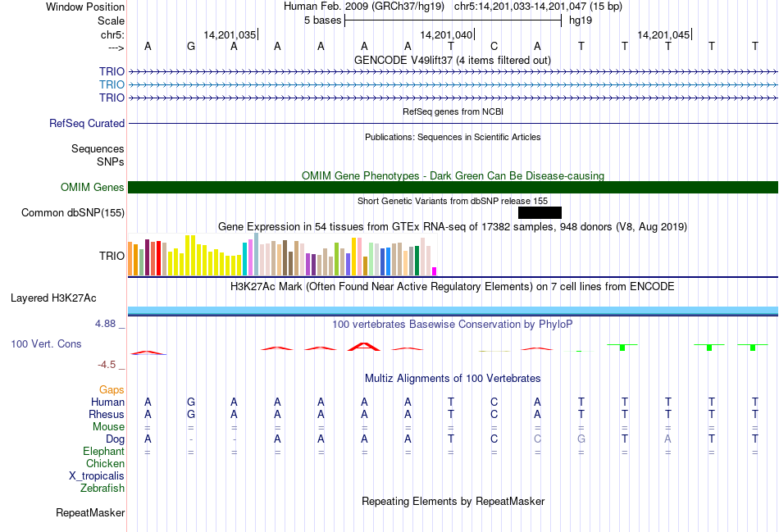779x532 pixels.
Task: Click 100 vertebrates Basewise Conservation by PhyloP title
Action: point(453,325)
